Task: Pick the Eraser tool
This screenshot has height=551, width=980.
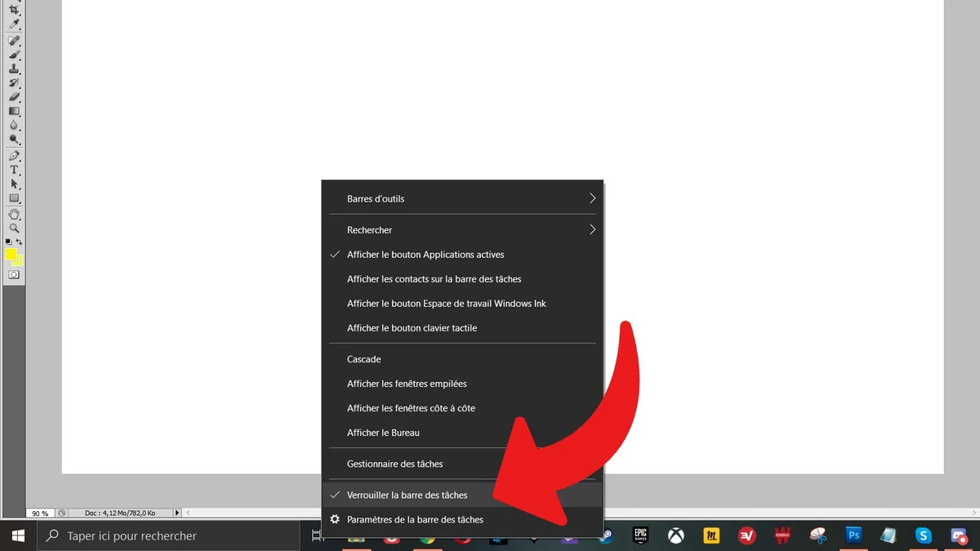Action: [14, 97]
